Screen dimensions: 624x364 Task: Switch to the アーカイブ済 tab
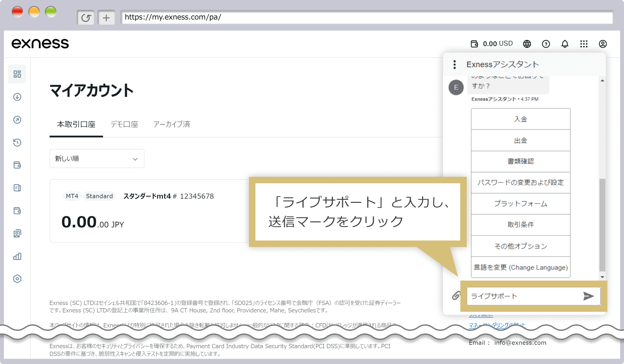[172, 124]
